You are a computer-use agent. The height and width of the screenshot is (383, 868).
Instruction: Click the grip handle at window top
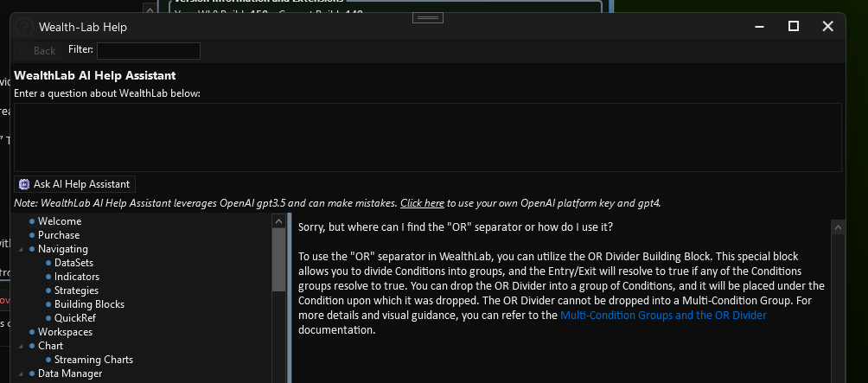pos(428,17)
